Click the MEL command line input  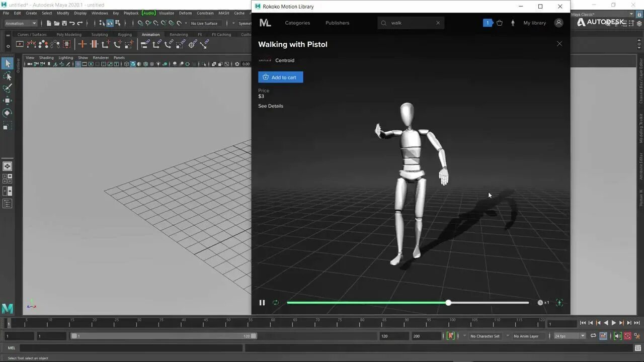tap(131, 347)
